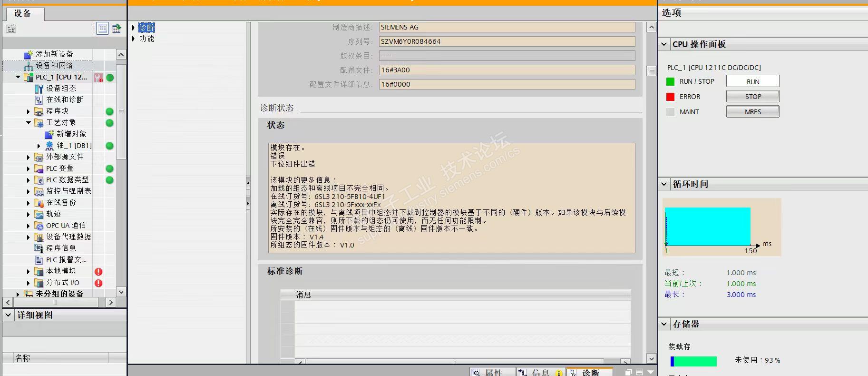Image resolution: width=868 pixels, height=376 pixels.
Task: Collapse the 详细视图 panel
Action: pyautogui.click(x=8, y=315)
